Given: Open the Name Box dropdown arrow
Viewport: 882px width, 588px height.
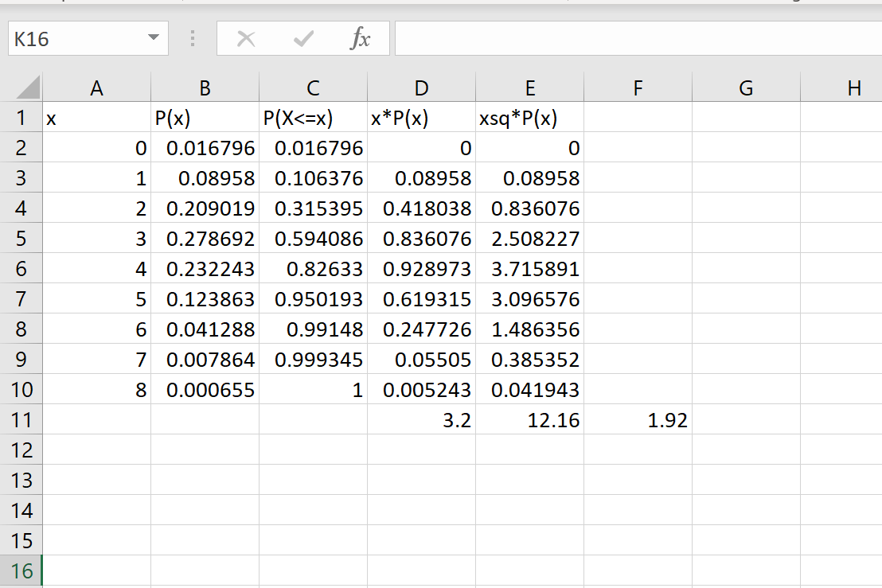Looking at the screenshot, I should 153,37.
